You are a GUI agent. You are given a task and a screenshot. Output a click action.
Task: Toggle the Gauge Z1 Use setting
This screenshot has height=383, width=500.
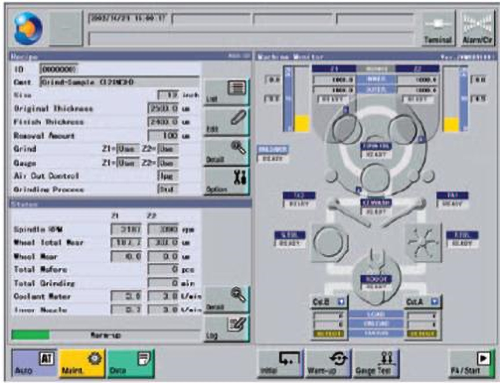(128, 163)
